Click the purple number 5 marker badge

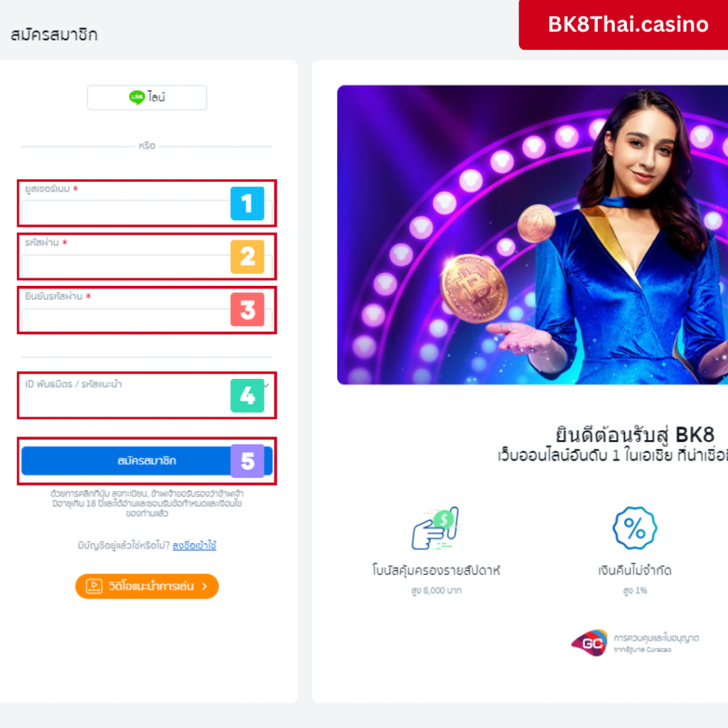[x=247, y=461]
